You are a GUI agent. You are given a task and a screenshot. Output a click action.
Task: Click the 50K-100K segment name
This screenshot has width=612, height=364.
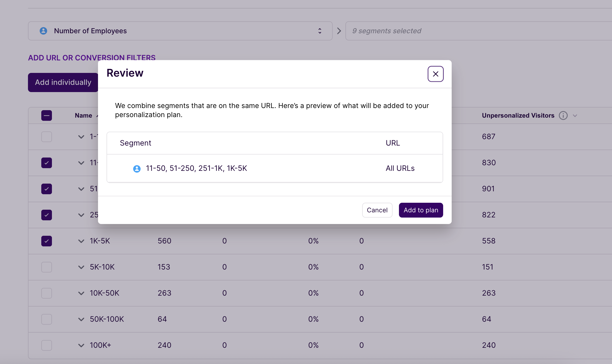tap(107, 319)
